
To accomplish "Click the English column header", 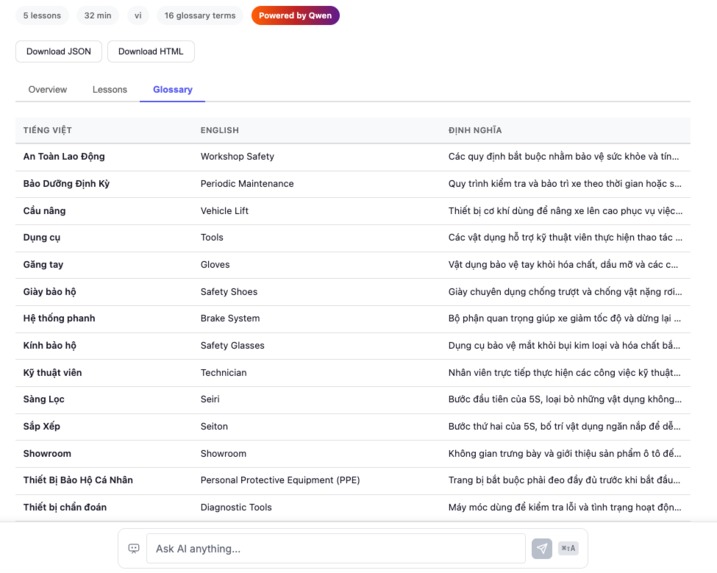I will (219, 130).
